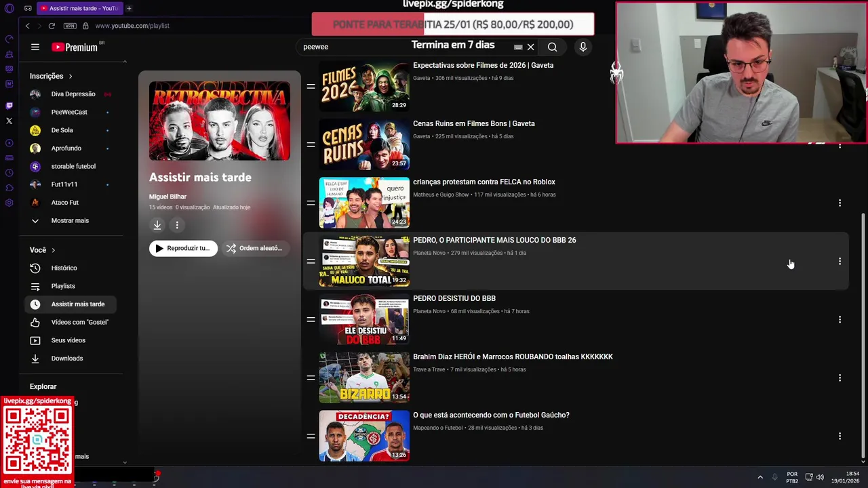Grab reorder handle of Expectativas 2026 video
Viewport: 868px width, 488px height.
pyautogui.click(x=311, y=86)
